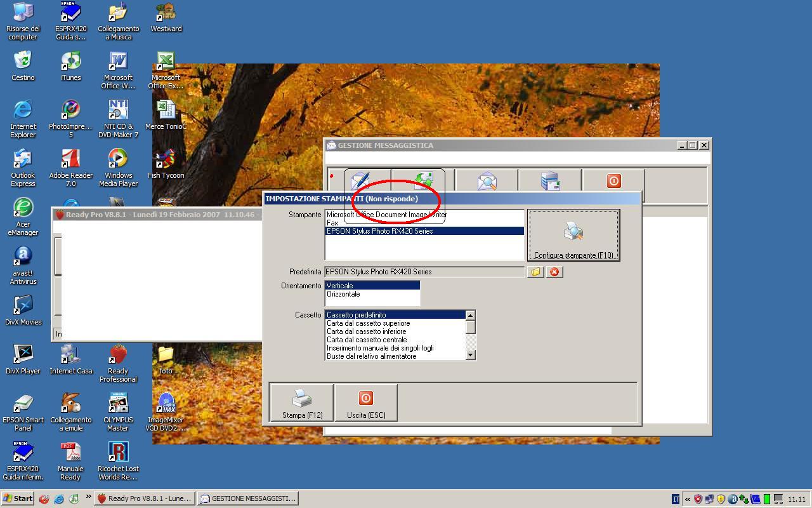Click Ricochet Lost Worlds desktop icon
The image size is (812, 508).
118,461
